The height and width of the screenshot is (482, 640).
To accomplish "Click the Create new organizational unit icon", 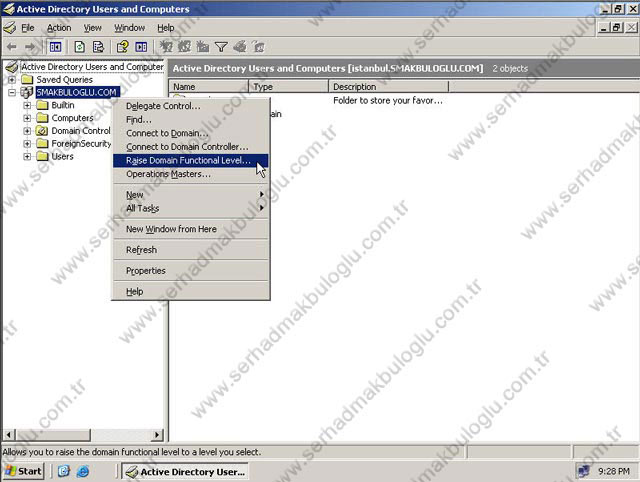I will (203, 47).
